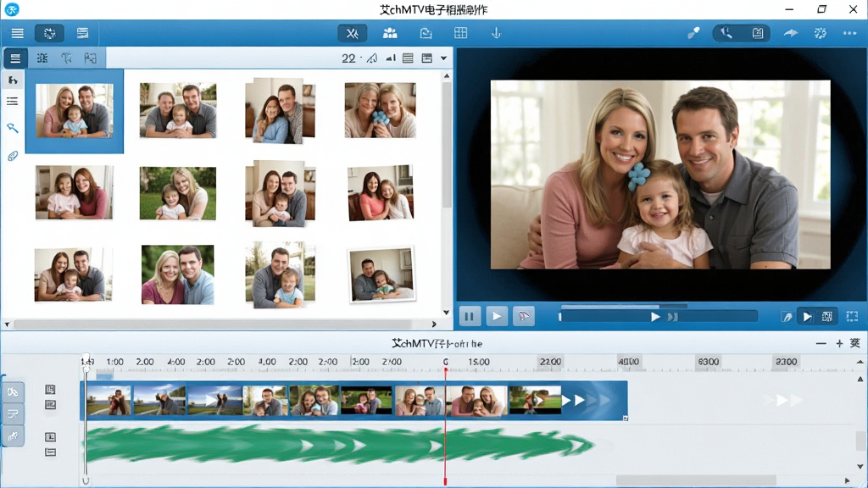The height and width of the screenshot is (488, 868).
Task: Open the three-dot more options menu
Action: coord(849,33)
